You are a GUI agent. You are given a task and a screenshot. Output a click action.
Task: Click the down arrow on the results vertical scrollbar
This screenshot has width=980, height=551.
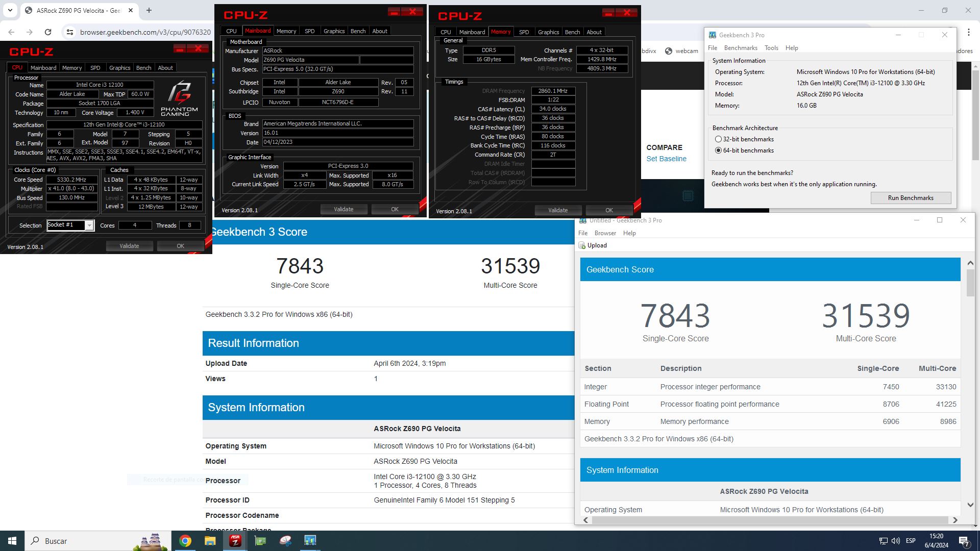coord(970,505)
